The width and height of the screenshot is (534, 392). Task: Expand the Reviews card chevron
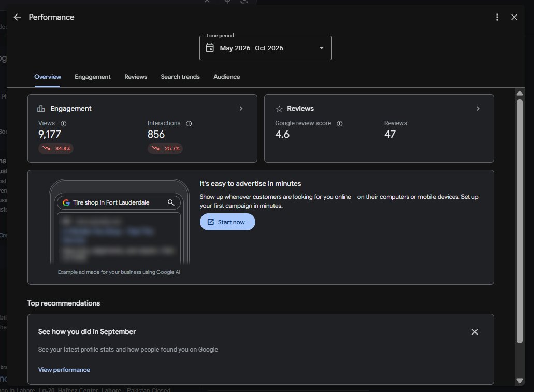click(478, 108)
